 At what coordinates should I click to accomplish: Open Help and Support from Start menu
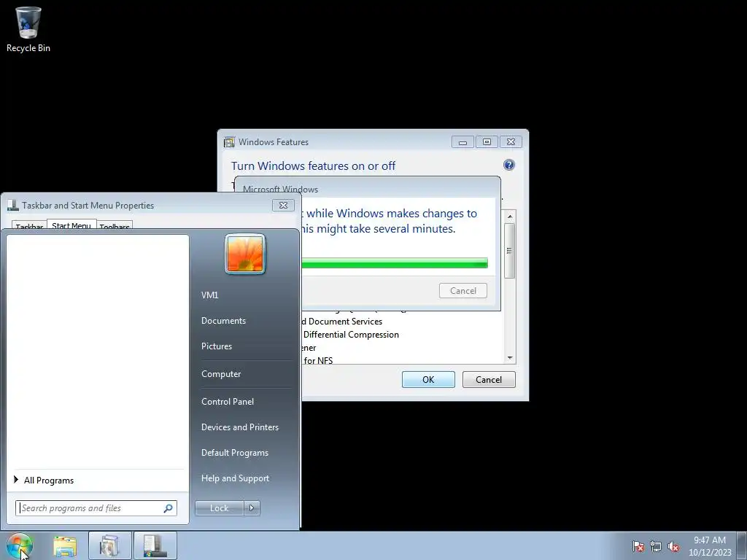[236, 478]
